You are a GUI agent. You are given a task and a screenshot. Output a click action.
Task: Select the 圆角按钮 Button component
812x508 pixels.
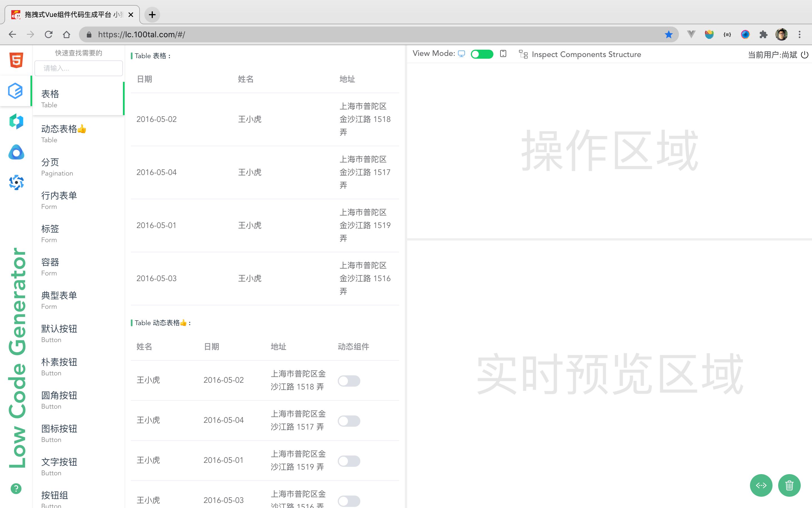click(78, 400)
